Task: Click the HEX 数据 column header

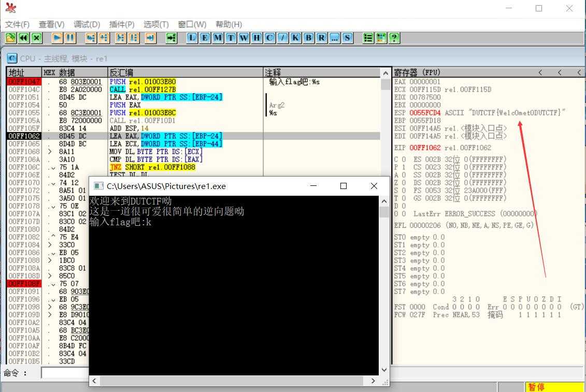Action: [x=75, y=72]
